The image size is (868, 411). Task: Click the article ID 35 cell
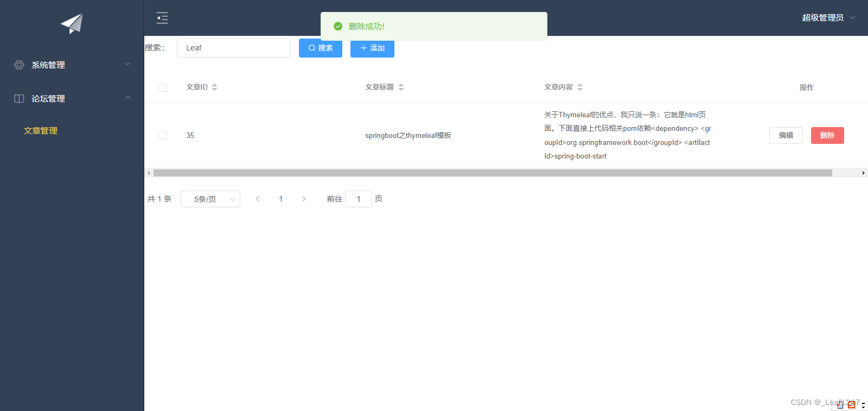click(190, 135)
